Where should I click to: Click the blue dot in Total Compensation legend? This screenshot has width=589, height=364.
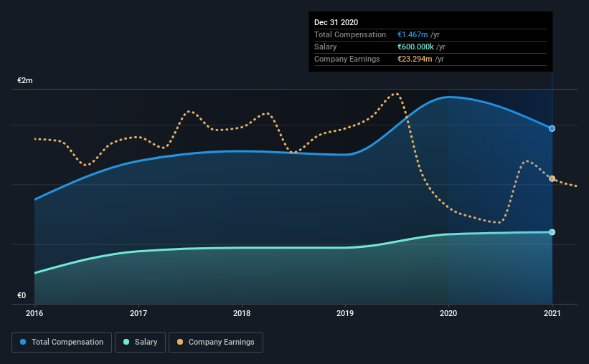coord(23,342)
